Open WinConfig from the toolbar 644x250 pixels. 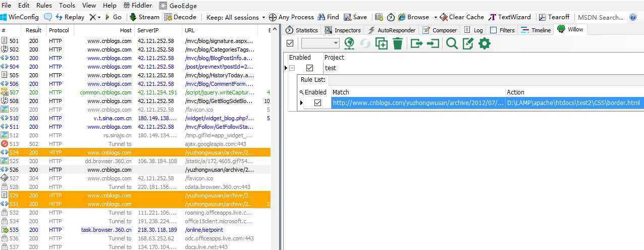click(20, 17)
